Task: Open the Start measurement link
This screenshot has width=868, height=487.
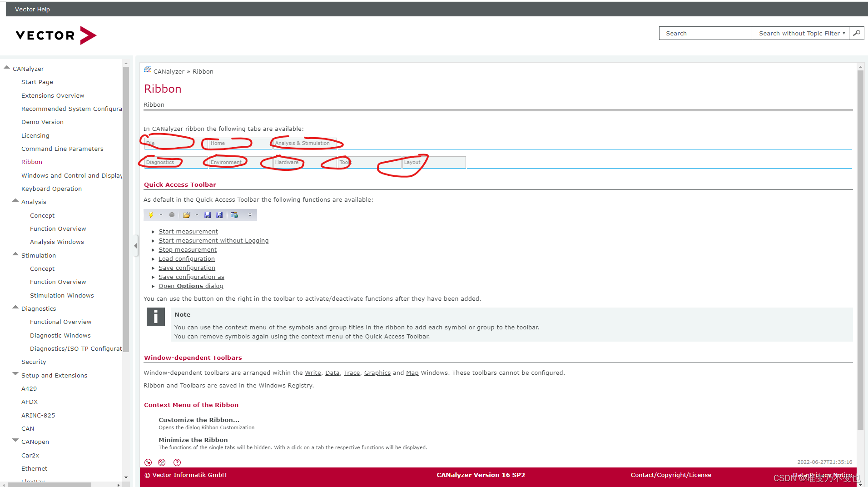Action: point(188,232)
